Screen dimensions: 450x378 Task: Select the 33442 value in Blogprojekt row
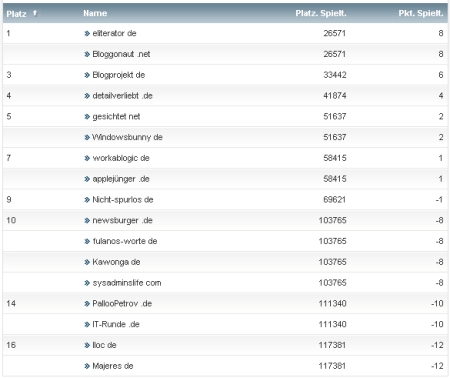(x=335, y=75)
